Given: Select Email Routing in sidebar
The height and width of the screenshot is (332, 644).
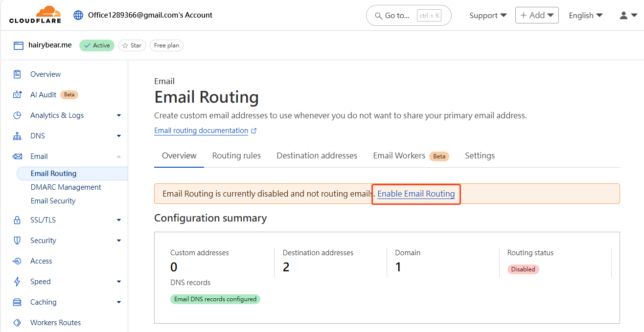Looking at the screenshot, I should coord(72,174).
